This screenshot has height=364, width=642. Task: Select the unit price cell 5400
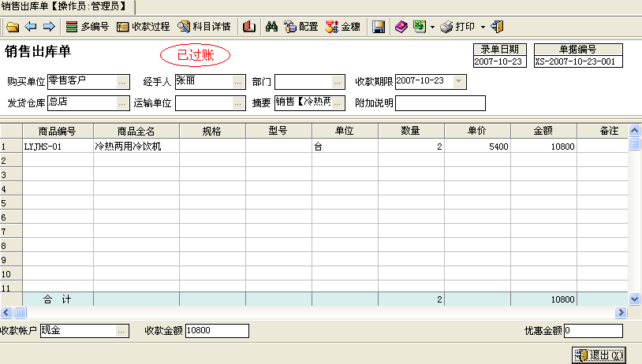coord(477,146)
